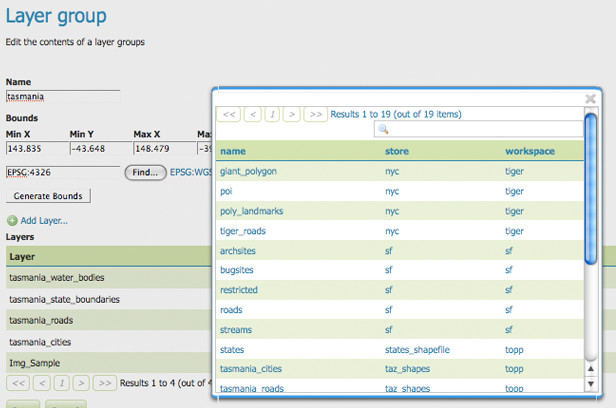This screenshot has height=408, width=616.
Task: Select the streams layer
Action: pos(236,330)
